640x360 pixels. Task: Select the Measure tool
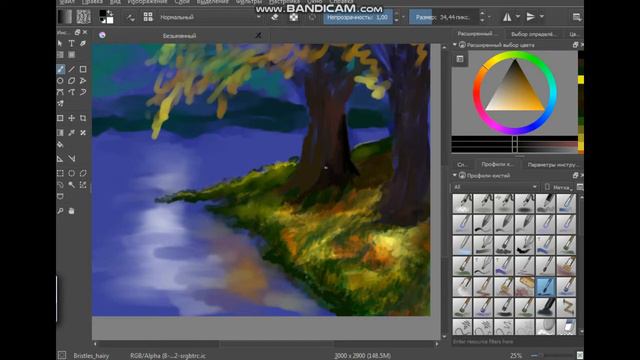pos(71,159)
